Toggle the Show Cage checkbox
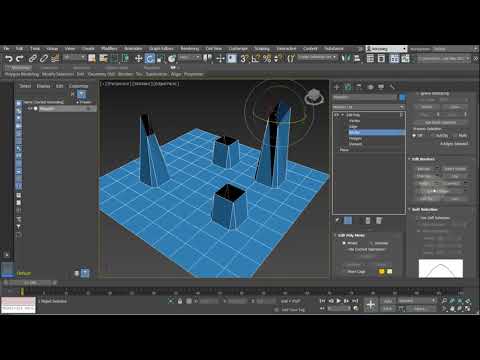The image size is (480, 360). [345, 271]
